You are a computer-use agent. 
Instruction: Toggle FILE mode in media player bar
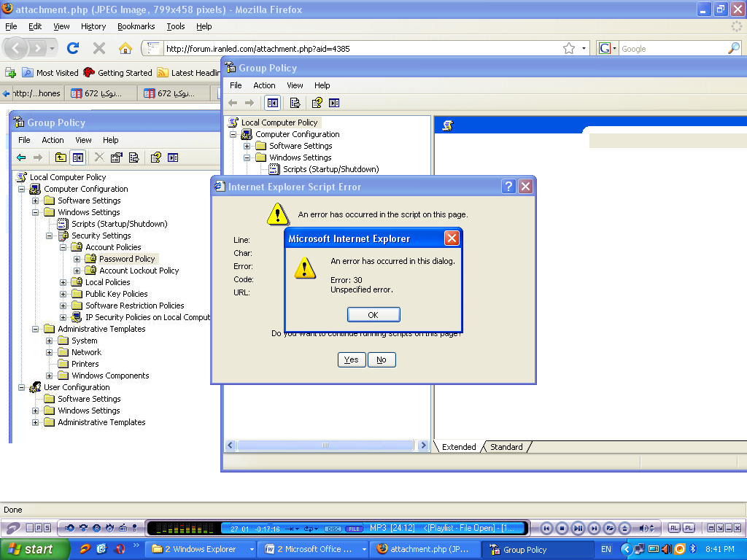354,529
